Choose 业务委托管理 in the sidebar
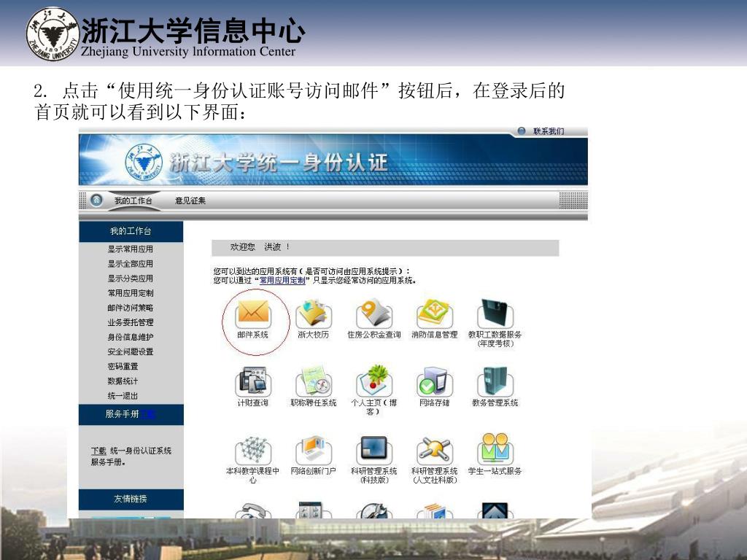This screenshot has width=747, height=560. 131,322
